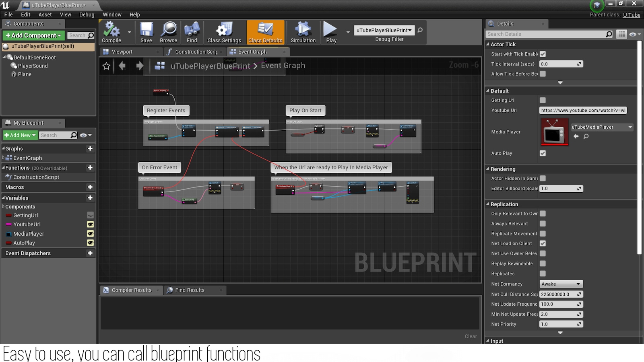644x362 pixels.
Task: Click the Youtube Url input field
Action: tap(583, 110)
